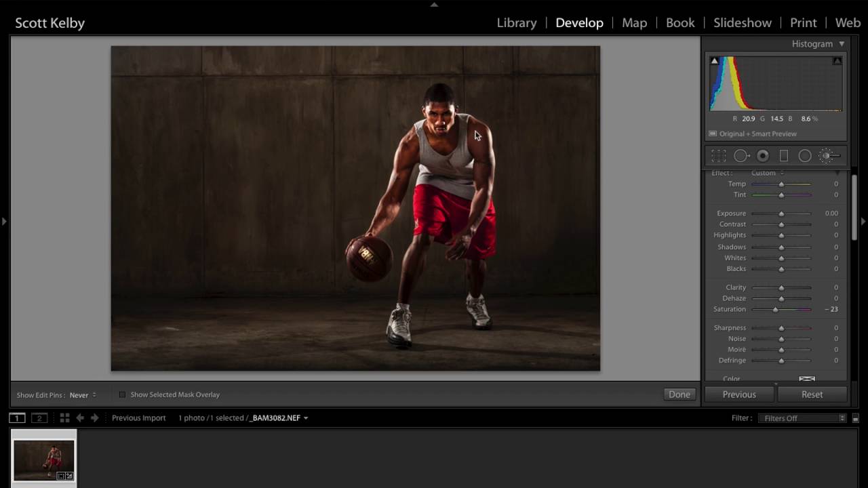Open the Filters Off dropdown
868x488 pixels.
[x=802, y=418]
